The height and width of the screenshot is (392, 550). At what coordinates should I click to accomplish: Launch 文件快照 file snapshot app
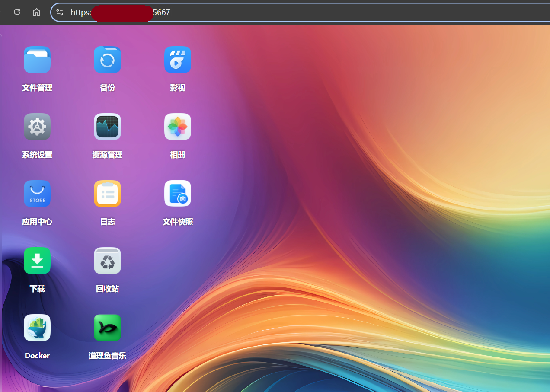178,194
